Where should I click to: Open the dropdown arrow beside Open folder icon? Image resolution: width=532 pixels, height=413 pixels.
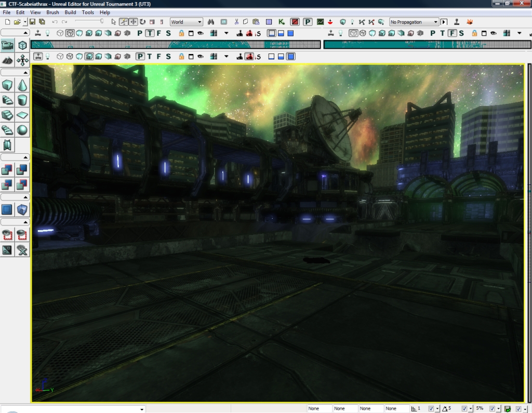point(25,22)
